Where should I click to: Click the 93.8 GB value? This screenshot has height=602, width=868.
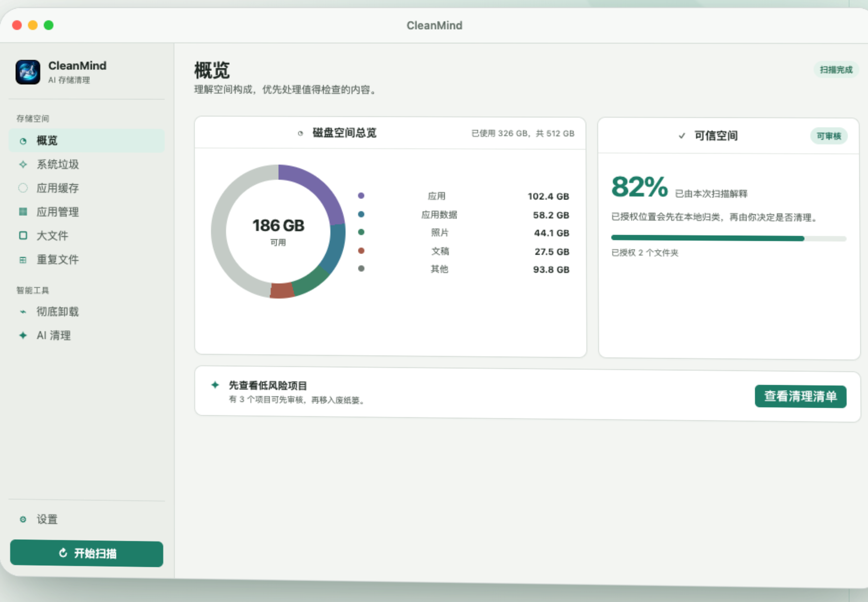click(551, 269)
